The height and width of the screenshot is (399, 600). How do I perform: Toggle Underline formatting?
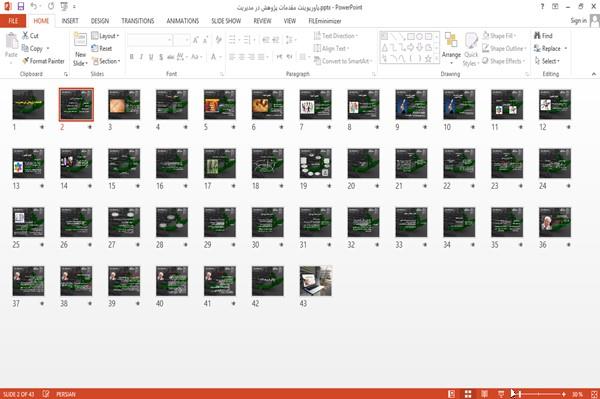(x=151, y=57)
